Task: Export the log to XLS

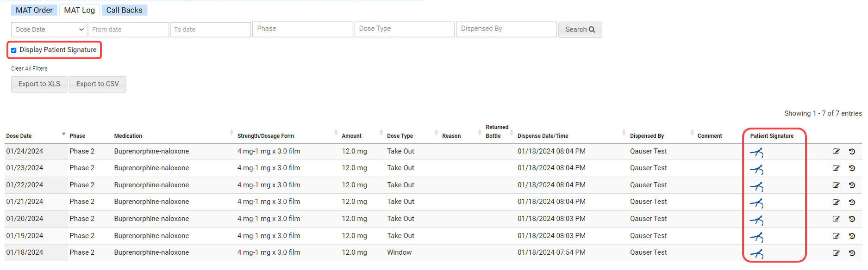Action: 39,84
